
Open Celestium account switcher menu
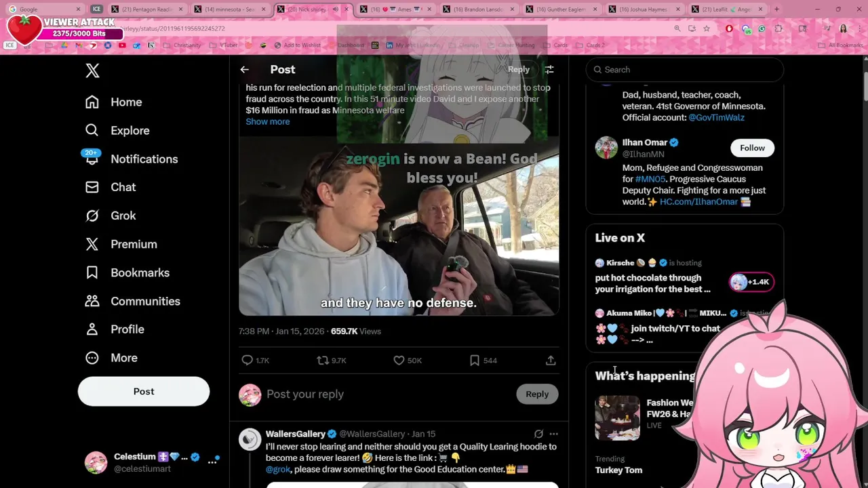point(153,462)
